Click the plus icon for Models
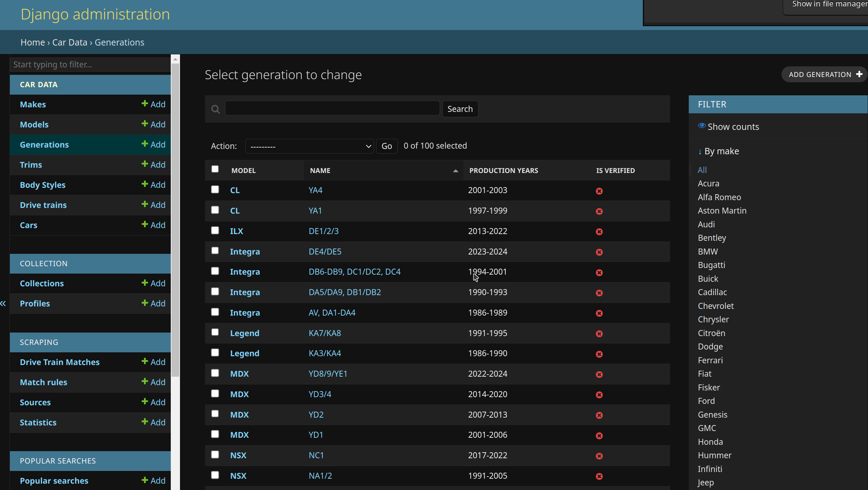This screenshot has height=490, width=868. 145,124
